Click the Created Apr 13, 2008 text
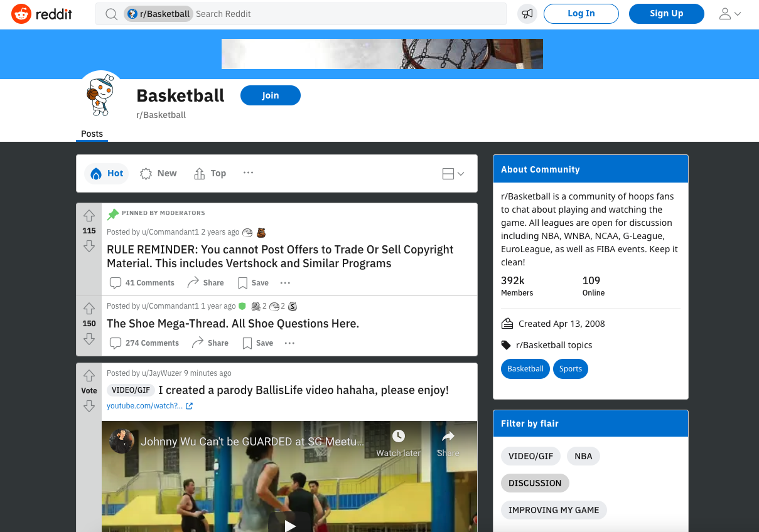Screen dimensions: 759x532 [562, 324]
